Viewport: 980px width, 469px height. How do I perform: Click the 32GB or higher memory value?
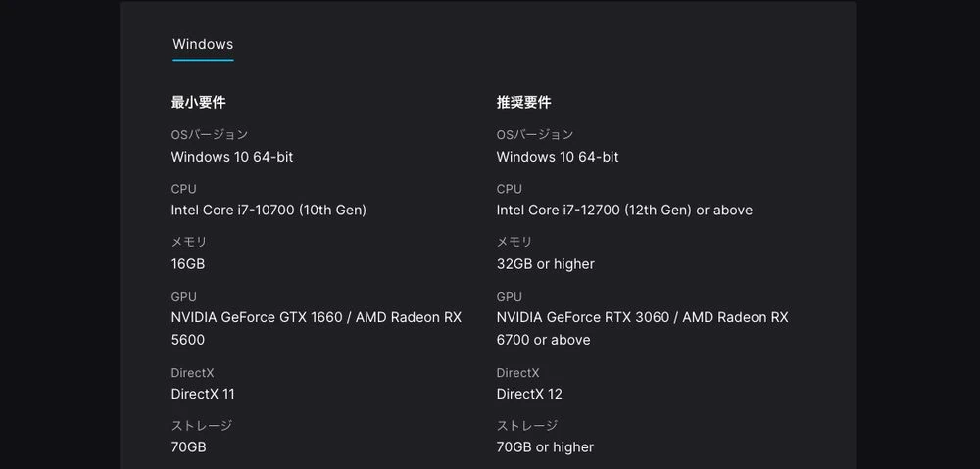546,264
